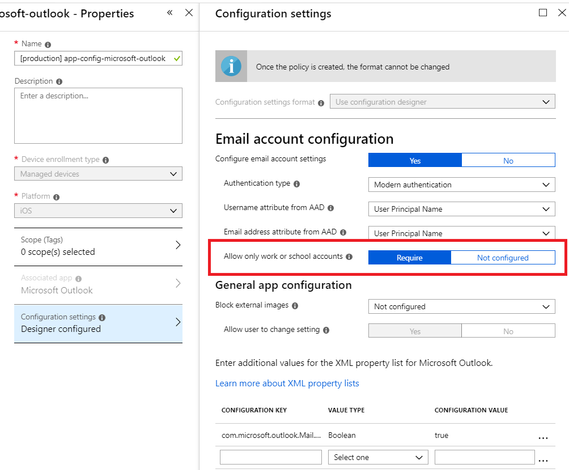Click CONFIGURATION VALUE column header
Image resolution: width=569 pixels, height=470 pixels.
471,410
